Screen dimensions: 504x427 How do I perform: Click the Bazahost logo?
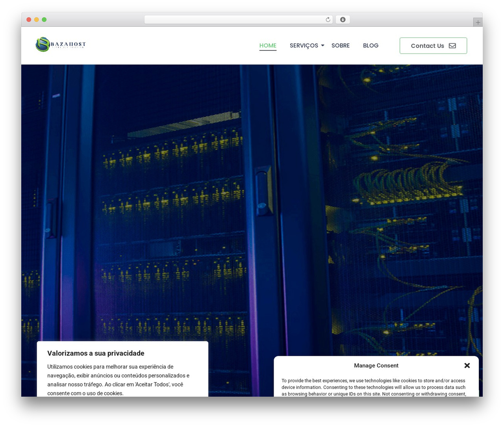pos(61,45)
